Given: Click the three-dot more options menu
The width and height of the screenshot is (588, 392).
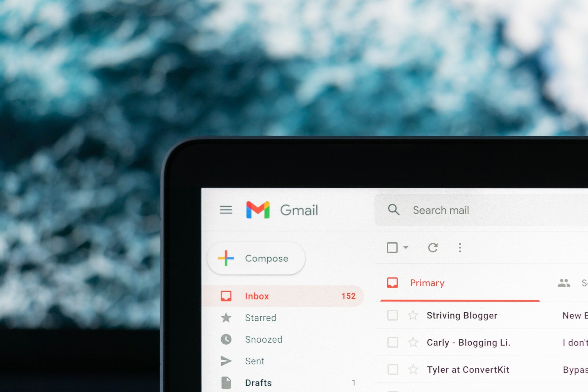Looking at the screenshot, I should [x=460, y=248].
